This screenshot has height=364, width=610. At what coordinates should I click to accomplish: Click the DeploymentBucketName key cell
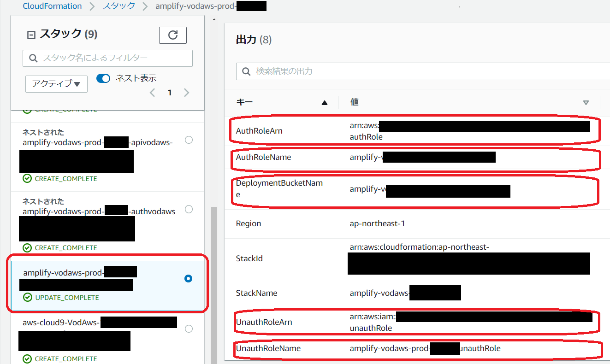tap(279, 189)
